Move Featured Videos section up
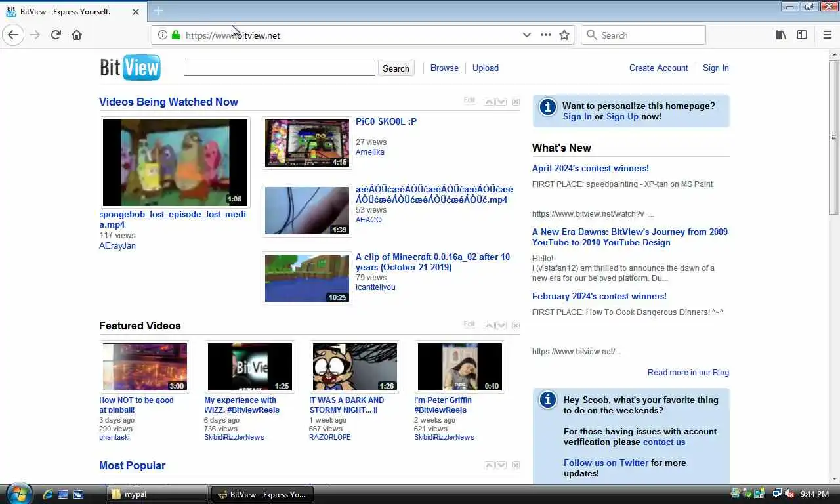The width and height of the screenshot is (840, 504). pos(489,325)
